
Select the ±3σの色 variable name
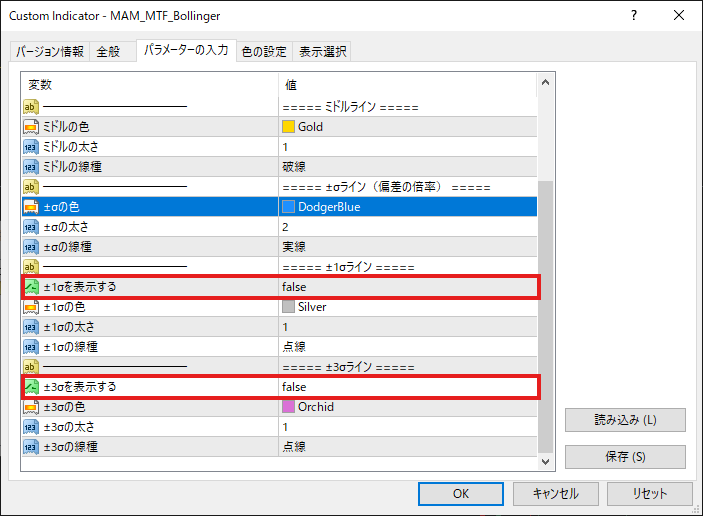65,407
